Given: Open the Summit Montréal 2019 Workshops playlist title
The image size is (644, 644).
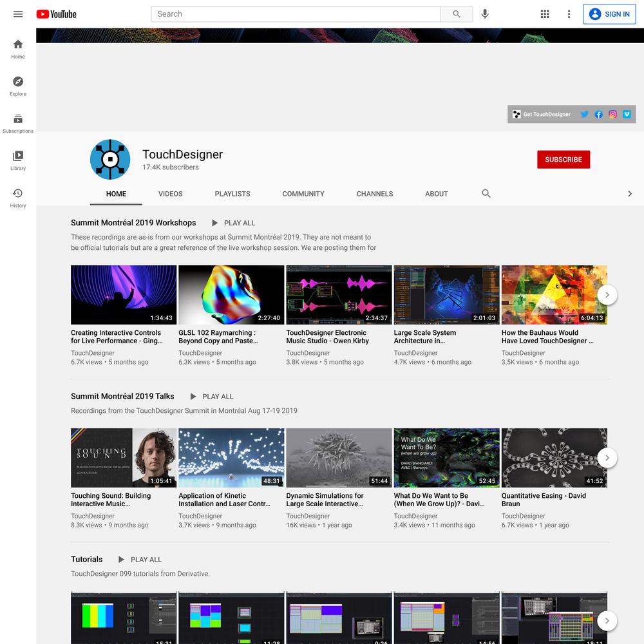Looking at the screenshot, I should [x=133, y=223].
